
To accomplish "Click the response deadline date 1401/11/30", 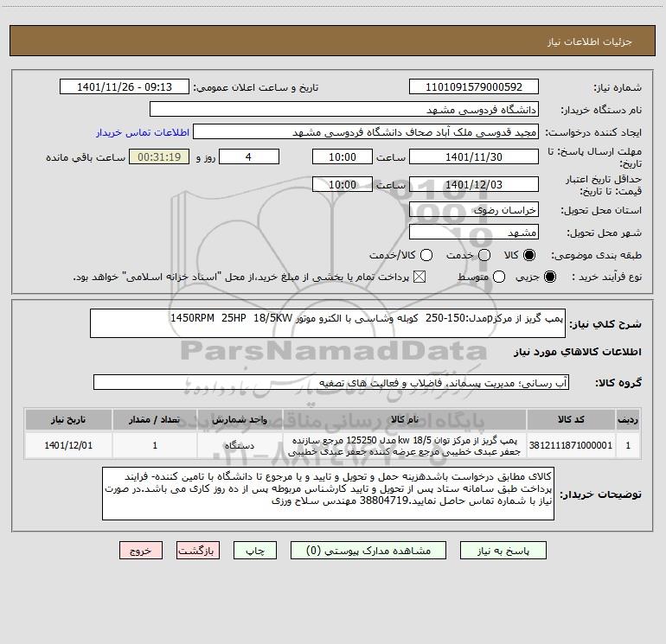I will click(x=474, y=156).
